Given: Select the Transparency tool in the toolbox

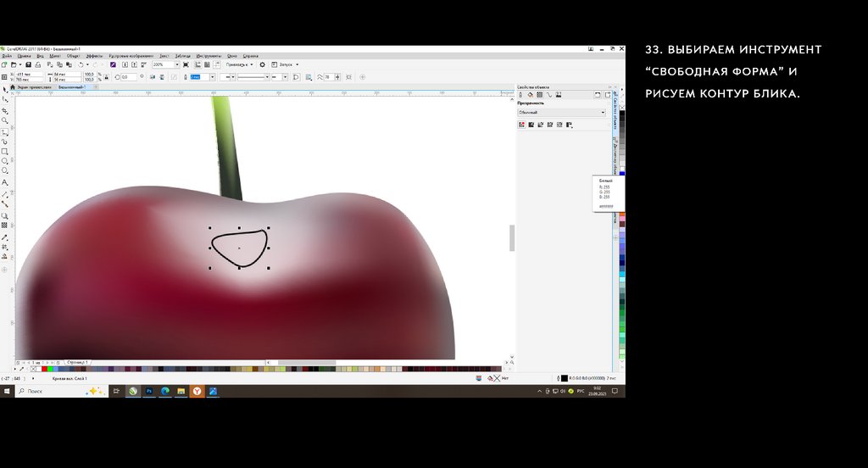Looking at the screenshot, I should click(5, 226).
